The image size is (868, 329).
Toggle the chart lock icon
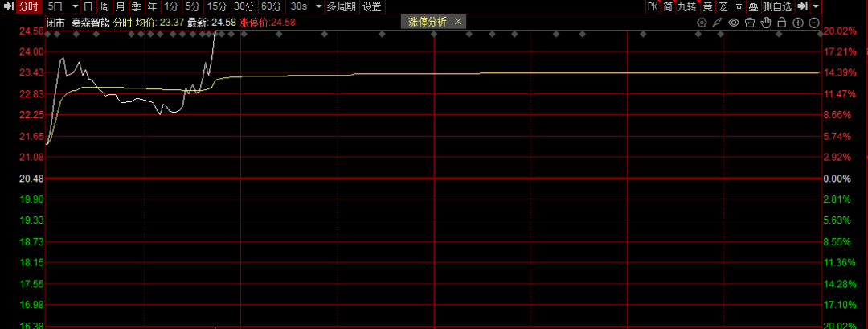pos(783,23)
